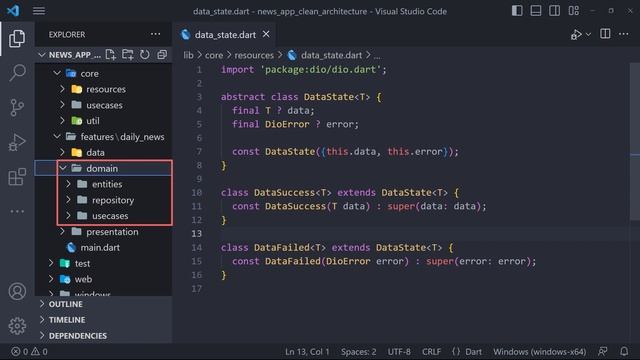Image resolution: width=640 pixels, height=360 pixels.
Task: Close the data_state.dart tab
Action: [266, 34]
